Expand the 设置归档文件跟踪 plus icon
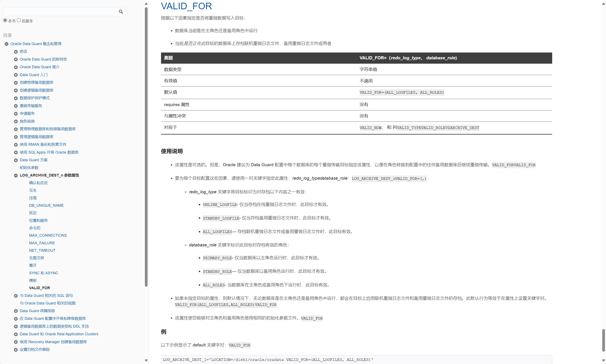 (x=16, y=350)
